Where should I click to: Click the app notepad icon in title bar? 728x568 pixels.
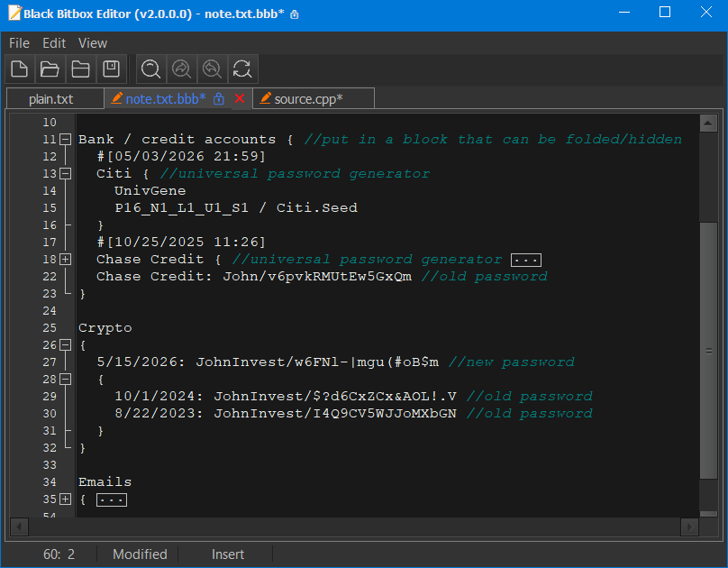click(14, 13)
